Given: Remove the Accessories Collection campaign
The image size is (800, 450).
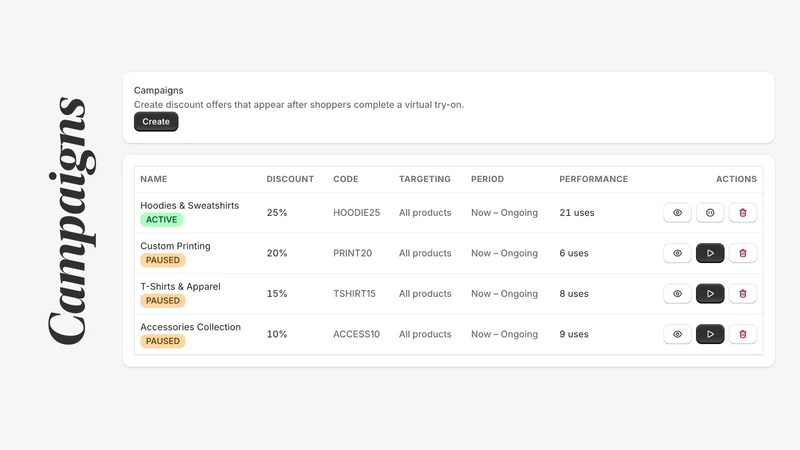Looking at the screenshot, I should tap(742, 334).
